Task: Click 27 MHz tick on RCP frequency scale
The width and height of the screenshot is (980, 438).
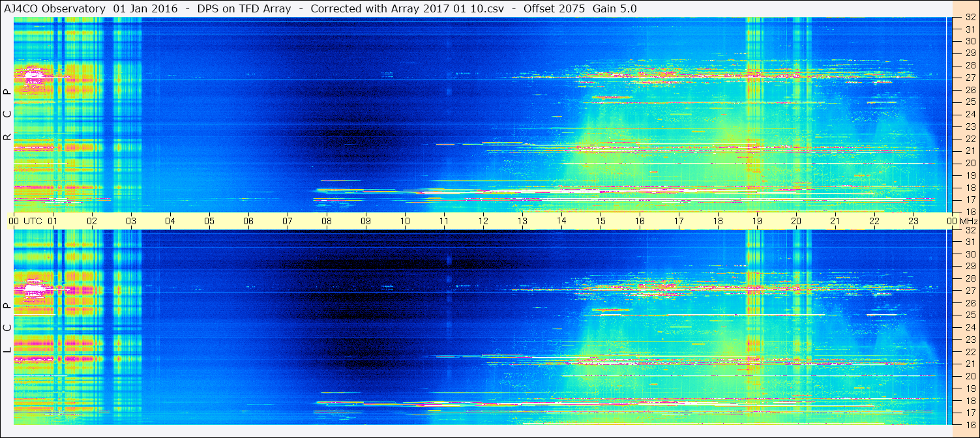Action: (x=970, y=78)
